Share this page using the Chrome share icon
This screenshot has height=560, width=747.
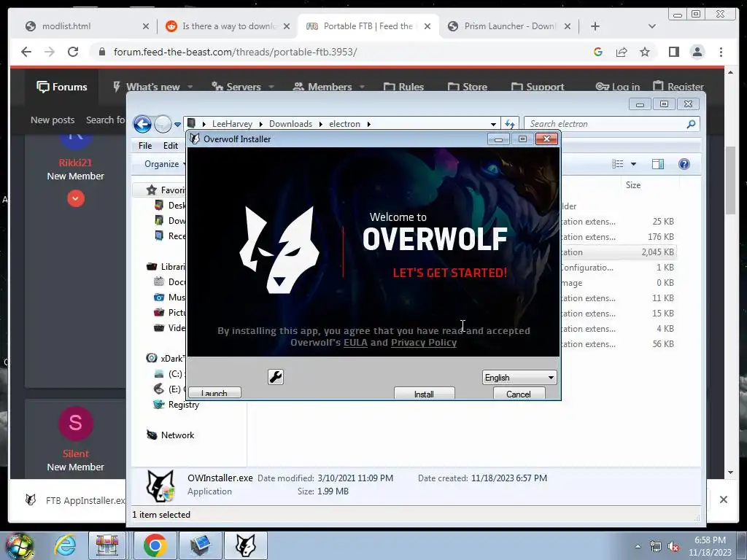click(622, 52)
